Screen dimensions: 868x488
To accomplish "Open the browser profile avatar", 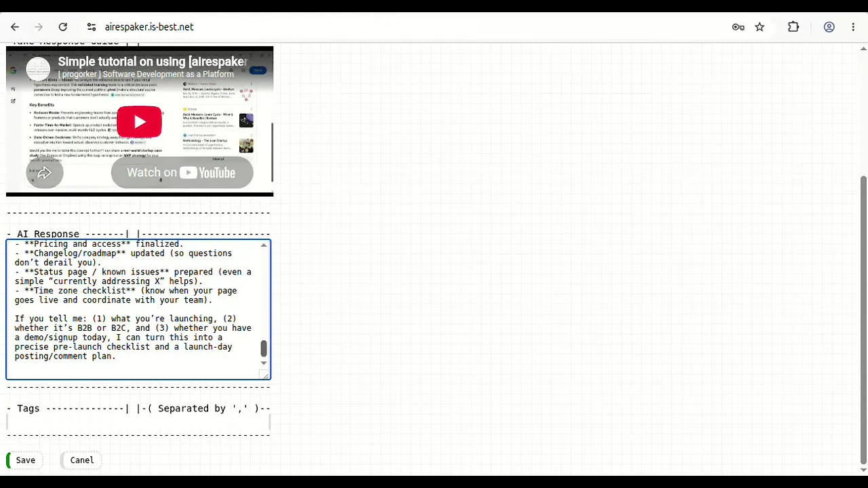I will (x=829, y=27).
